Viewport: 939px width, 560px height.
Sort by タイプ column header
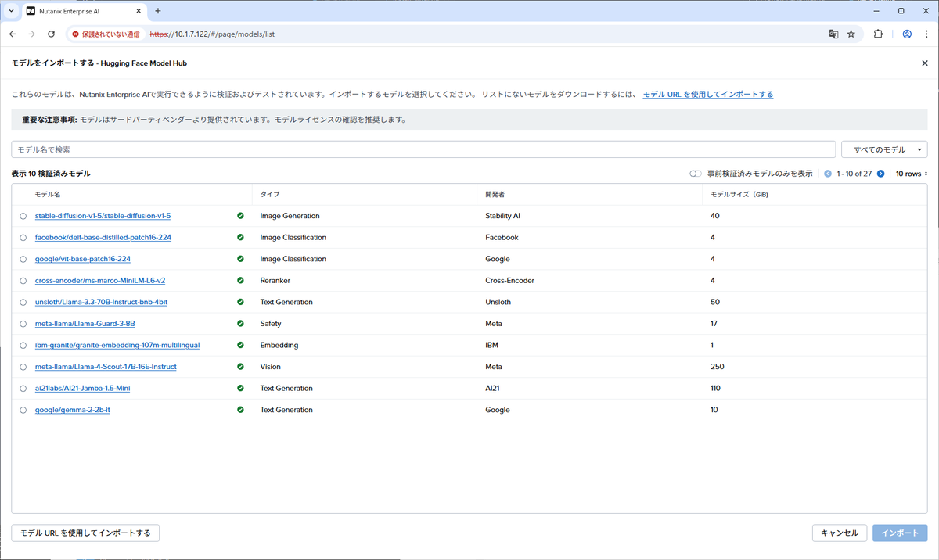click(x=270, y=194)
